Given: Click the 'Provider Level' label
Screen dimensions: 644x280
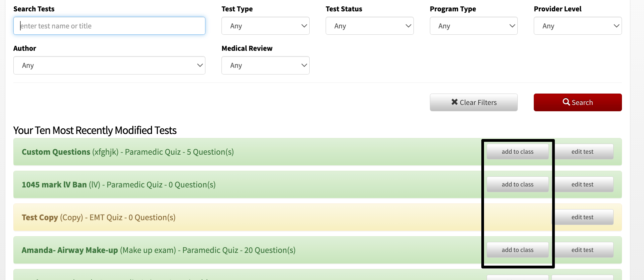Looking at the screenshot, I should [x=558, y=9].
